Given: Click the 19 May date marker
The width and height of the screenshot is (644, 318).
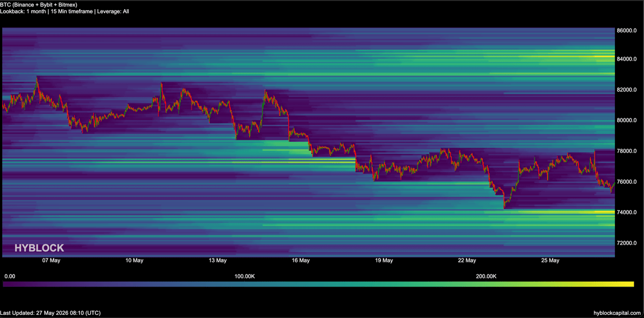Looking at the screenshot, I should click(384, 261).
